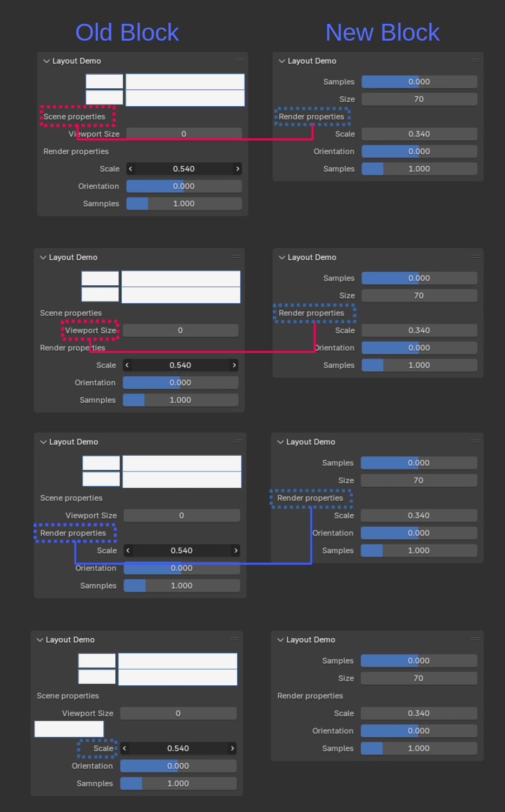
Task: Click the Size 70 field in bottom New Block panel
Action: coord(419,678)
